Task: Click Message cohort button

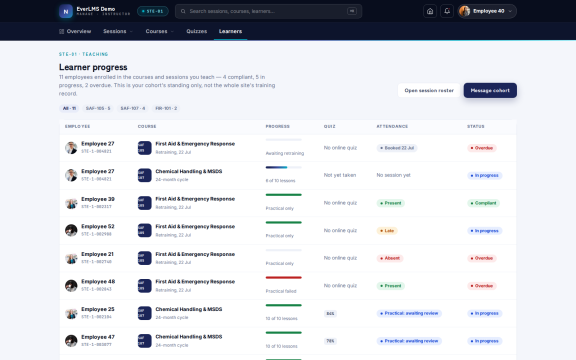Action: pyautogui.click(x=490, y=90)
